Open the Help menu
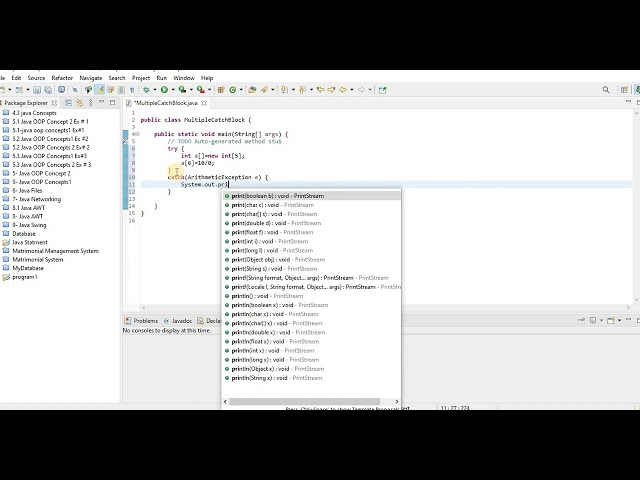The image size is (640, 480). (207, 78)
